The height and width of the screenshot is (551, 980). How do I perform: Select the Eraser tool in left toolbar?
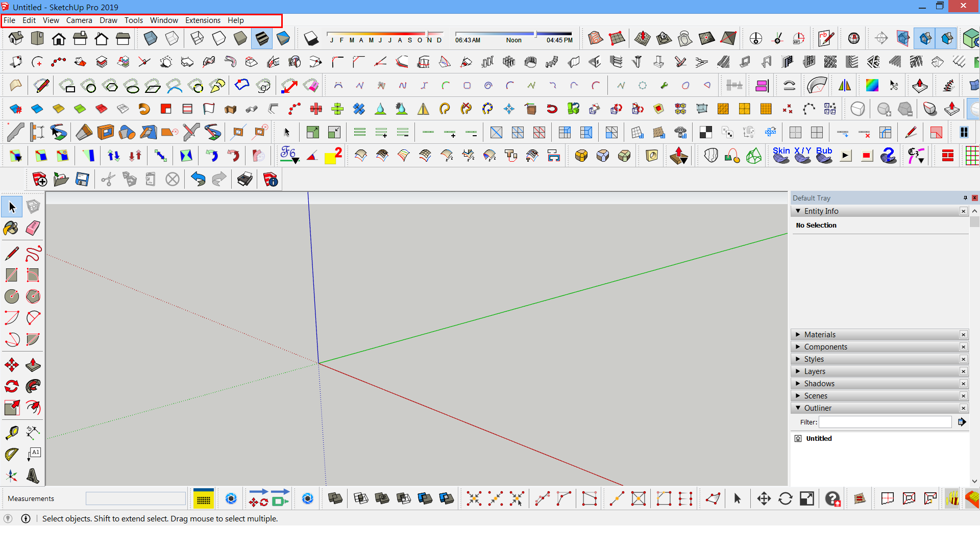(x=33, y=228)
